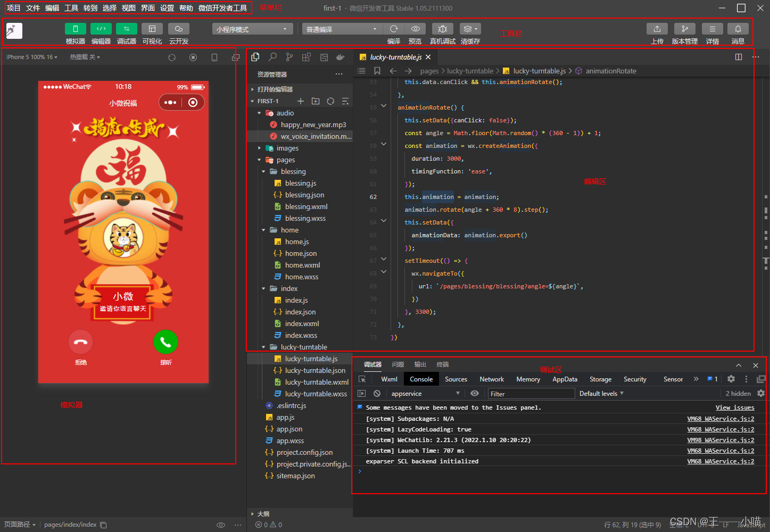The width and height of the screenshot is (770, 532).
Task: Click the new folder icon in FIRST-1
Action: (316, 101)
